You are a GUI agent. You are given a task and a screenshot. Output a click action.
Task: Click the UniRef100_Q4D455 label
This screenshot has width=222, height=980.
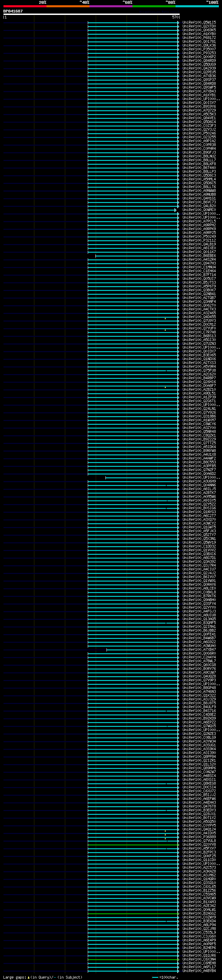coord(199,317)
